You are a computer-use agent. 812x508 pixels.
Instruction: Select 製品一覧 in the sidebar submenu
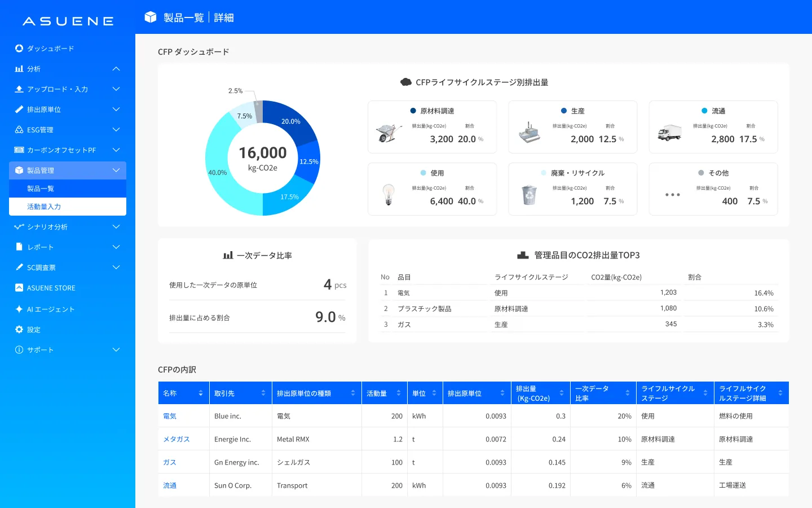41,189
